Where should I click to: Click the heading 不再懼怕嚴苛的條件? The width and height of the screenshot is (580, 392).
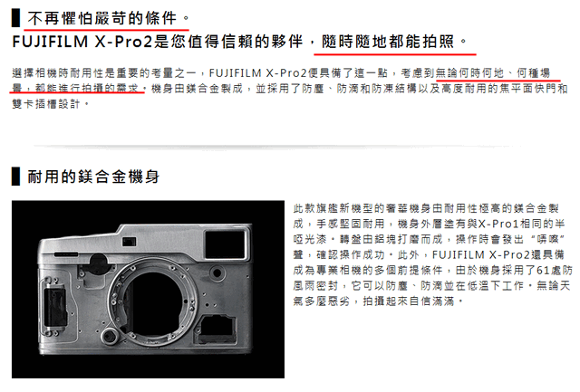102,18
